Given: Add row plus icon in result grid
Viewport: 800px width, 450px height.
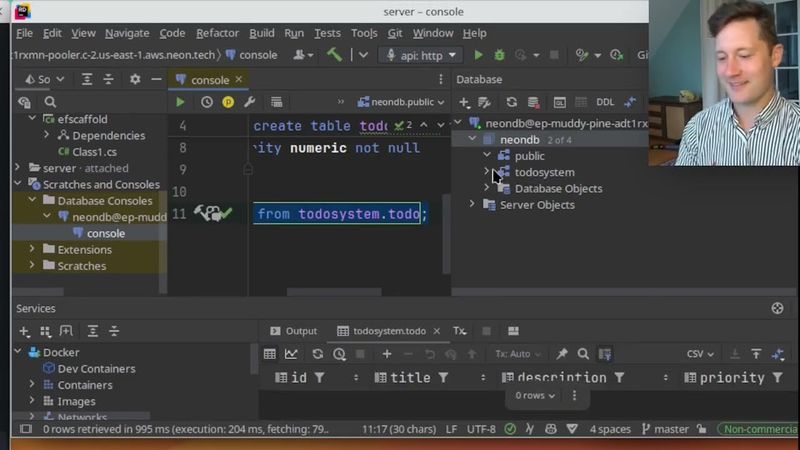Looking at the screenshot, I should tap(387, 354).
